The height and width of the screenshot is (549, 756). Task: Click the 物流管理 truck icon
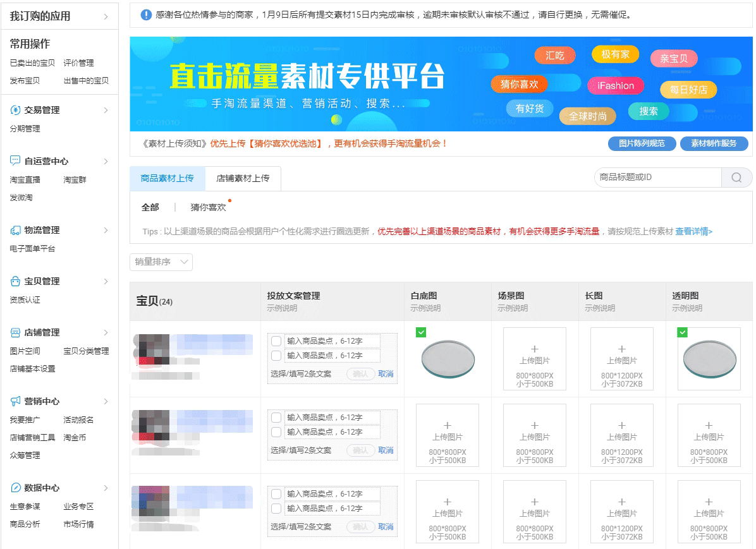[16, 230]
